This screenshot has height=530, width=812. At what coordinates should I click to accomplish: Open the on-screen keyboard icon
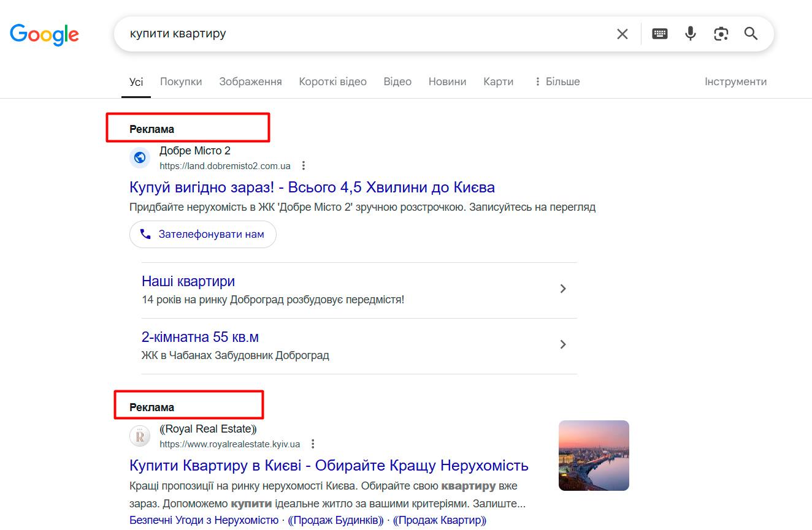(x=660, y=34)
